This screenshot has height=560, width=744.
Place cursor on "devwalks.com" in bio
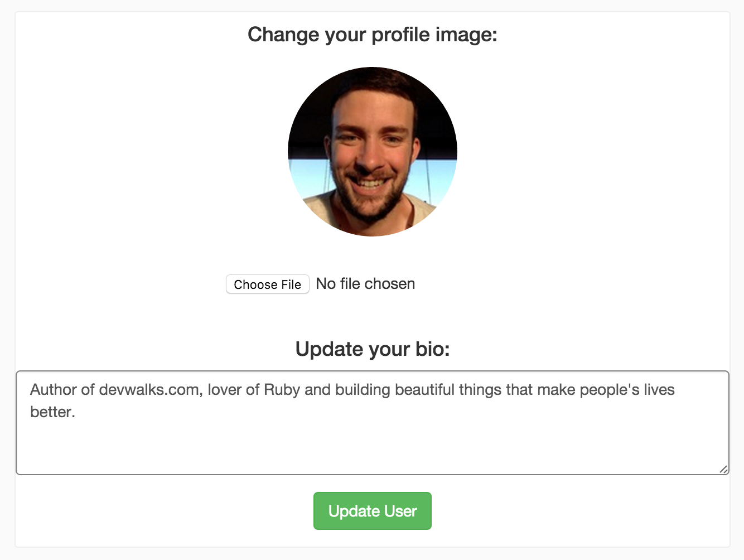pyautogui.click(x=149, y=390)
